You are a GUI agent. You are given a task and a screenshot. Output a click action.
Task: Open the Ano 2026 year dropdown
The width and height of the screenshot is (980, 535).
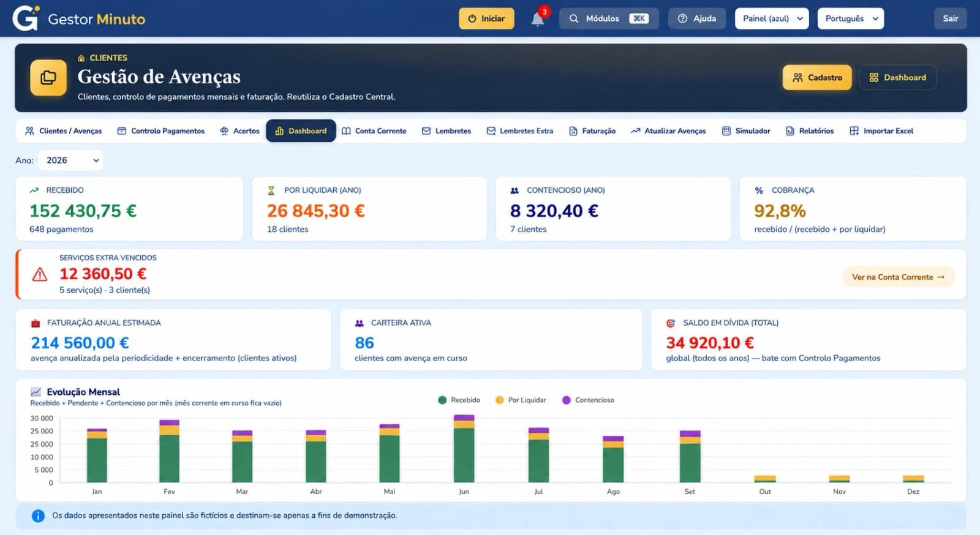tap(71, 160)
